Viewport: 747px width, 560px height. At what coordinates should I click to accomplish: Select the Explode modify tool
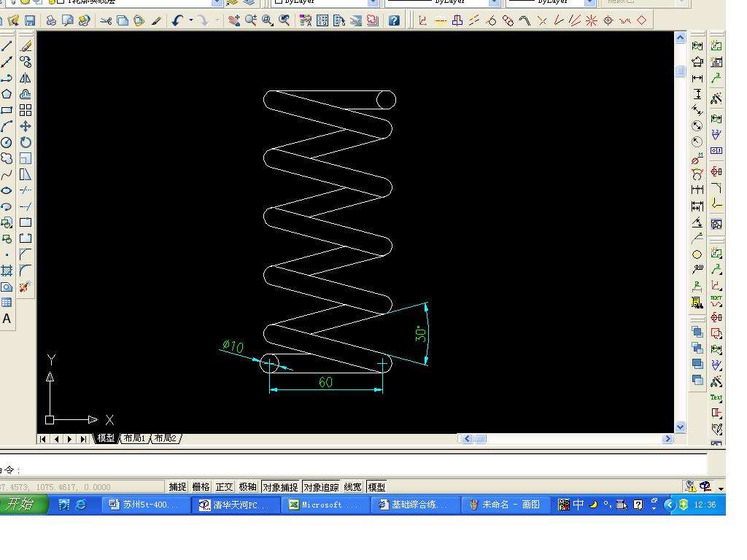tap(26, 287)
